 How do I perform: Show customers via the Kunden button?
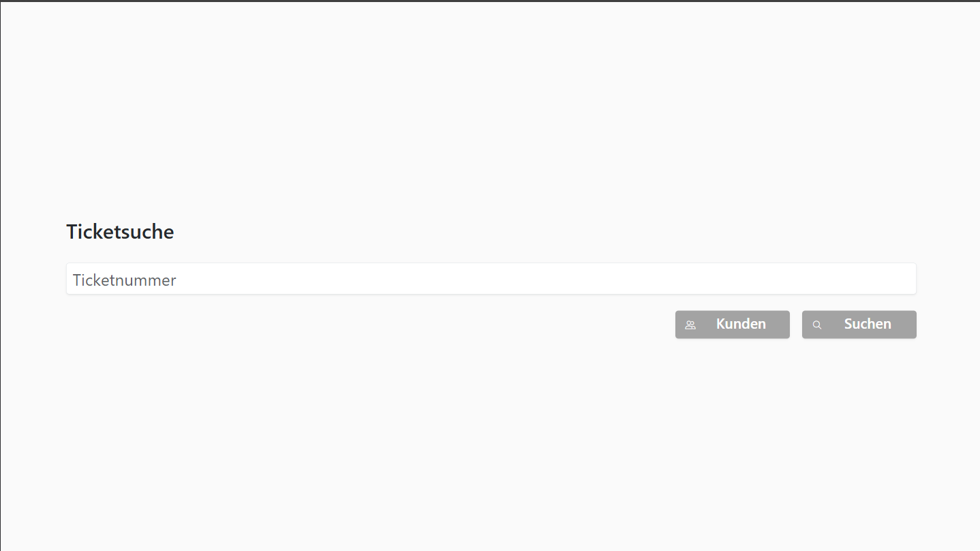pyautogui.click(x=733, y=325)
